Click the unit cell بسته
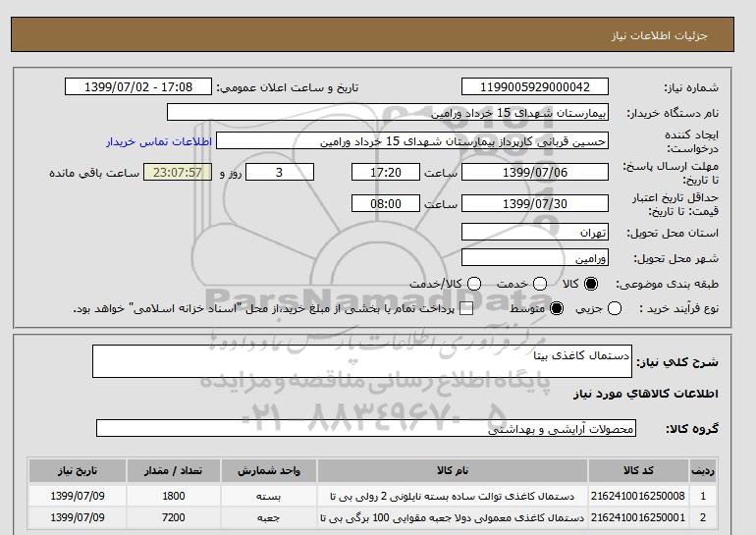The image size is (756, 535). 269,496
